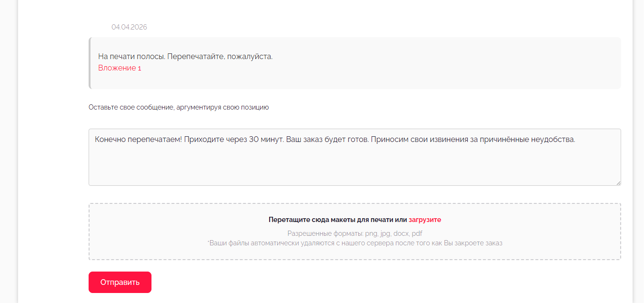Place cursor after "неудобства." in reply
Image resolution: width=644 pixels, height=303 pixels.
click(576, 140)
